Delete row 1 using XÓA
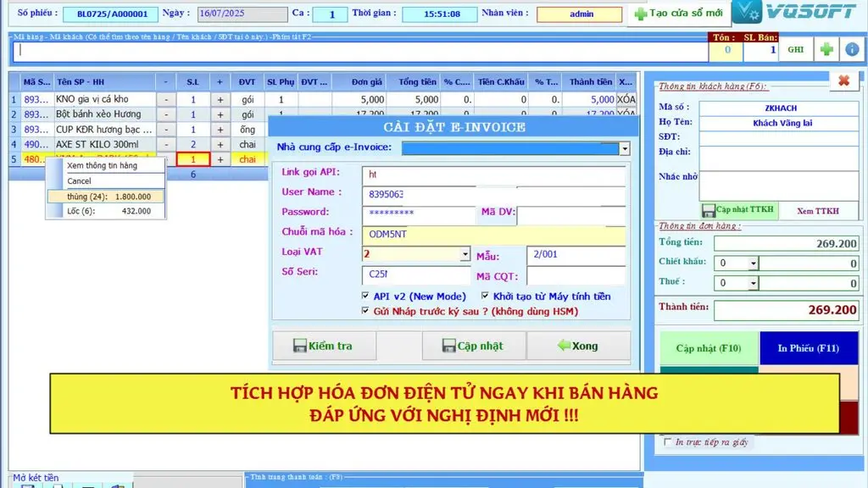This screenshot has height=488, width=868. coord(626,100)
